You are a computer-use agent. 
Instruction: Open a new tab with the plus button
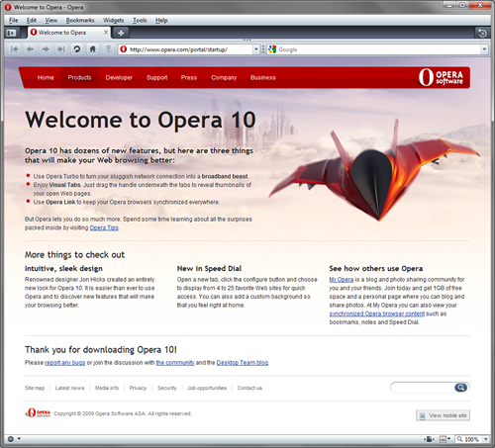pos(121,33)
